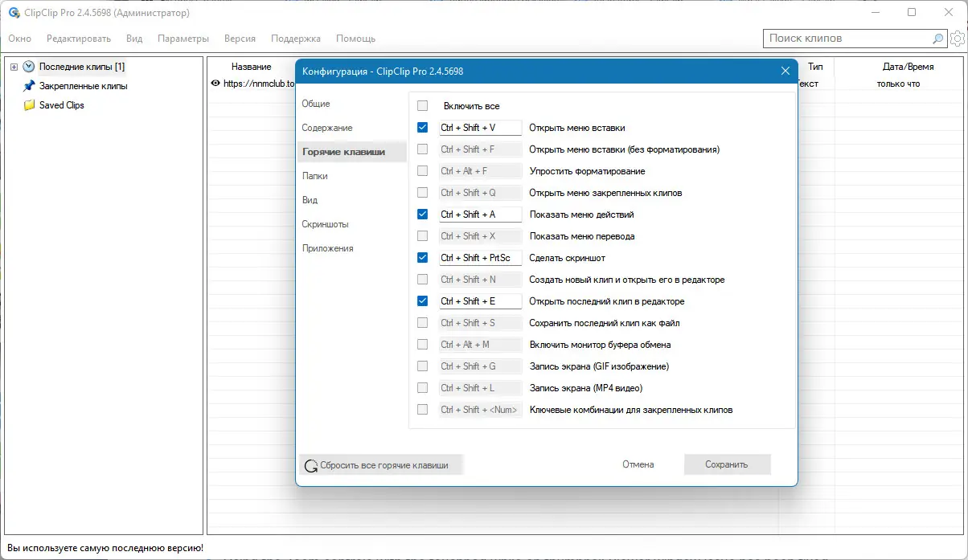The image size is (968, 560).
Task: Close the Конфигурация dialog with X
Action: pyautogui.click(x=785, y=72)
